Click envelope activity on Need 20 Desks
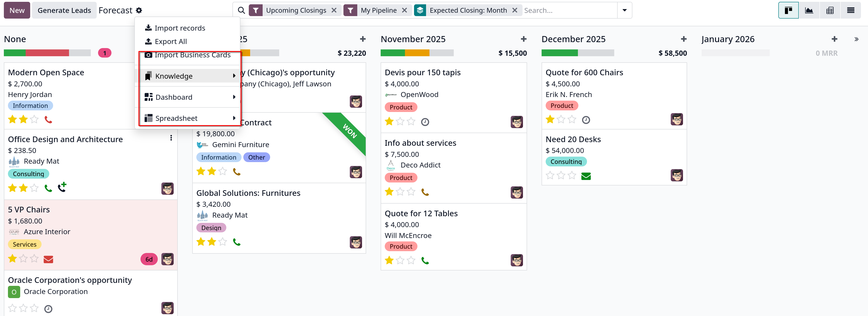868x316 pixels. coord(586,176)
